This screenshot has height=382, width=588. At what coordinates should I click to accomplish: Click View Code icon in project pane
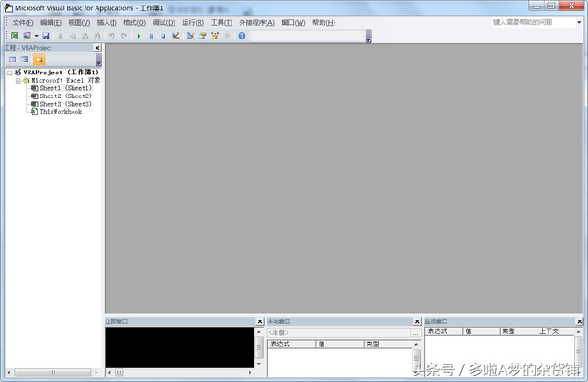coord(12,60)
